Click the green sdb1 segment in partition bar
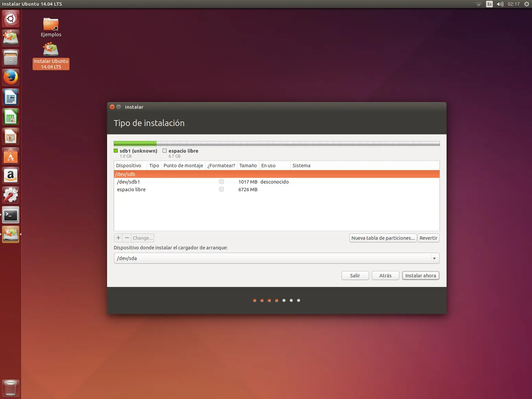 pos(135,143)
